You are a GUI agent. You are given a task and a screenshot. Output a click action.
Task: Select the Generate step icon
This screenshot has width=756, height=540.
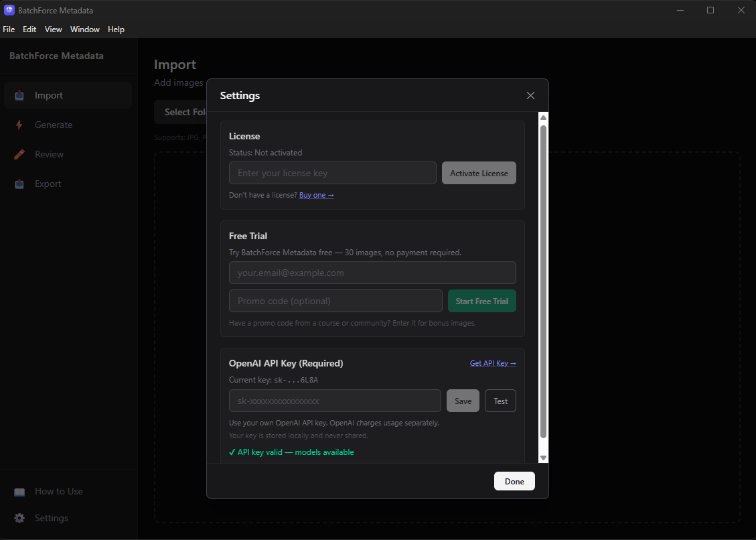[x=20, y=125]
